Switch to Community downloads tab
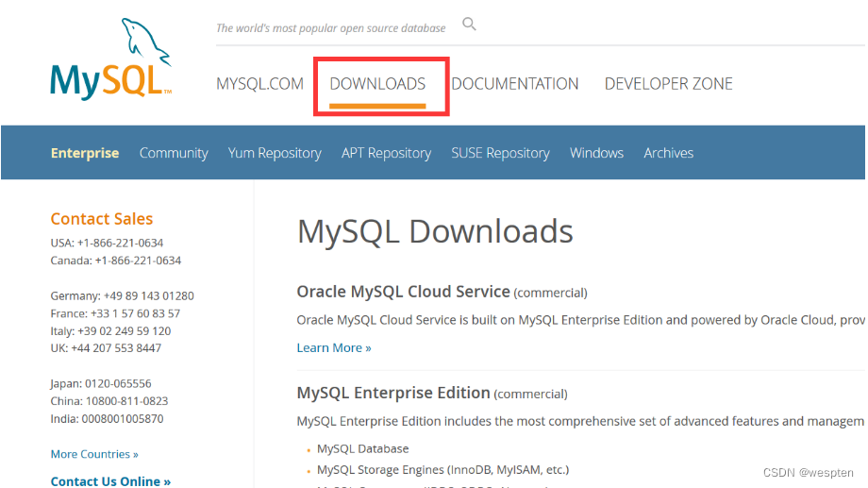868x488 pixels. tap(174, 153)
